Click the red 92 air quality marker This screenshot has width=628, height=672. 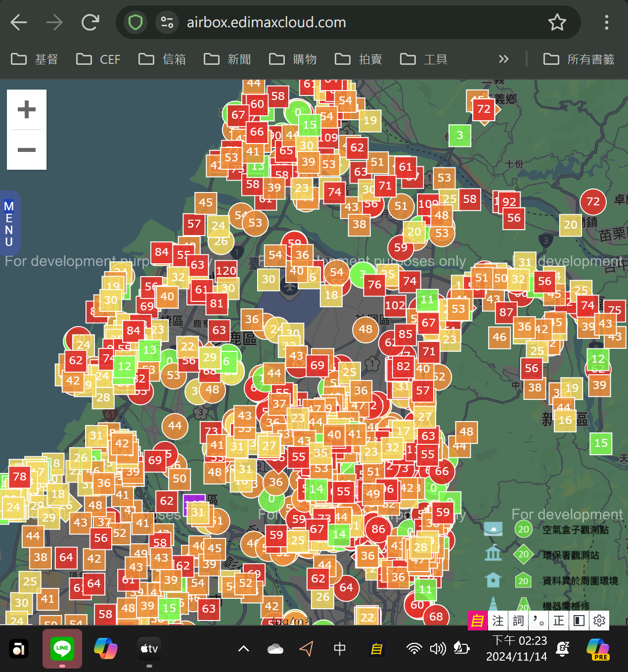coord(509,202)
